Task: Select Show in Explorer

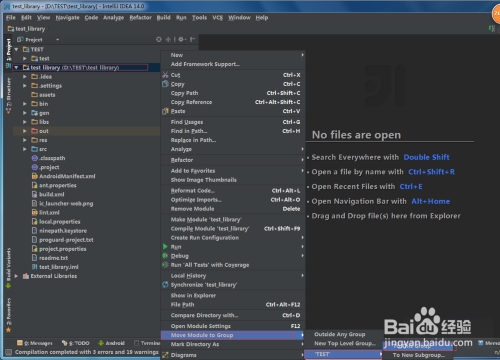Action: point(233,295)
